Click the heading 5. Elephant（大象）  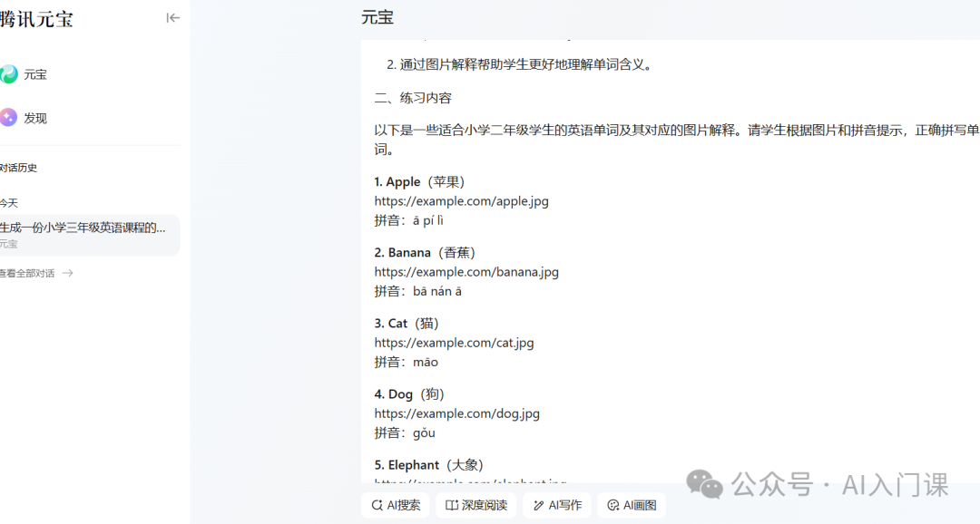coord(428,465)
